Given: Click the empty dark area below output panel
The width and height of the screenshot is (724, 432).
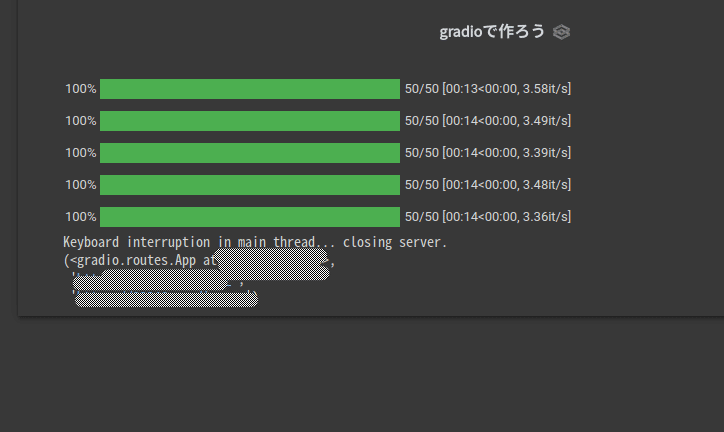Looking at the screenshot, I should [x=362, y=374].
